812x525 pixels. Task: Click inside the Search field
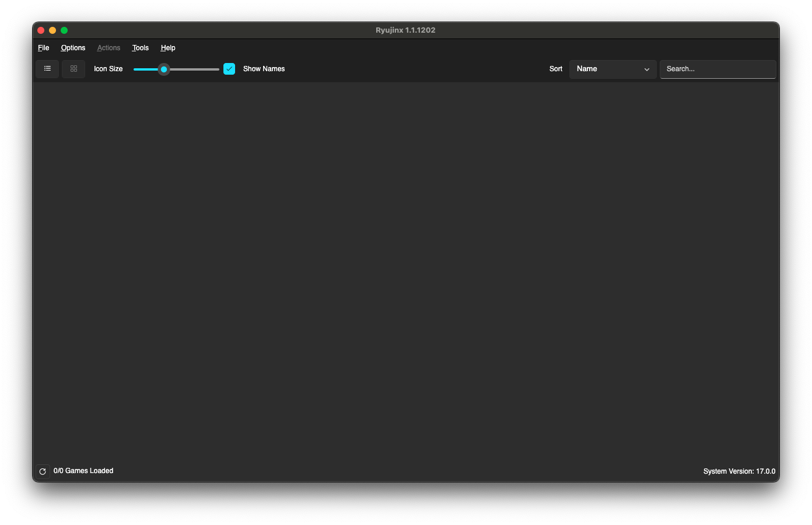(717, 69)
